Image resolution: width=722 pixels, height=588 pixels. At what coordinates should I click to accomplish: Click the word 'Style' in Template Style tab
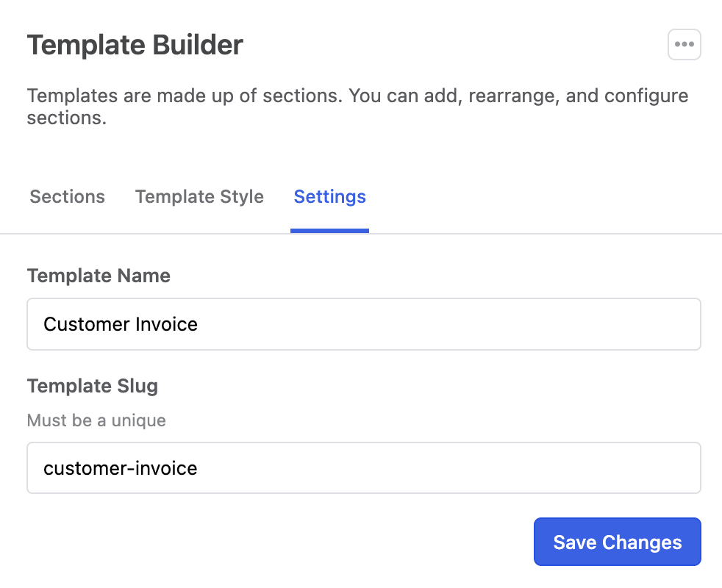(241, 197)
